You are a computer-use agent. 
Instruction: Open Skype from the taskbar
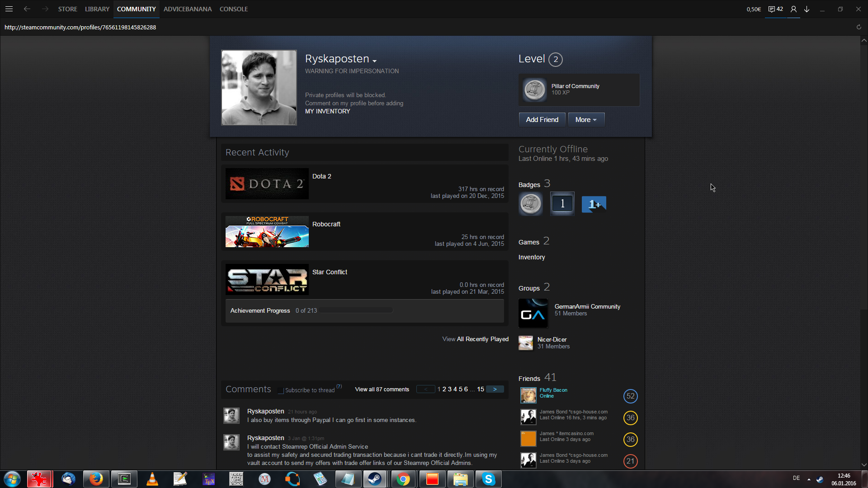(x=488, y=479)
